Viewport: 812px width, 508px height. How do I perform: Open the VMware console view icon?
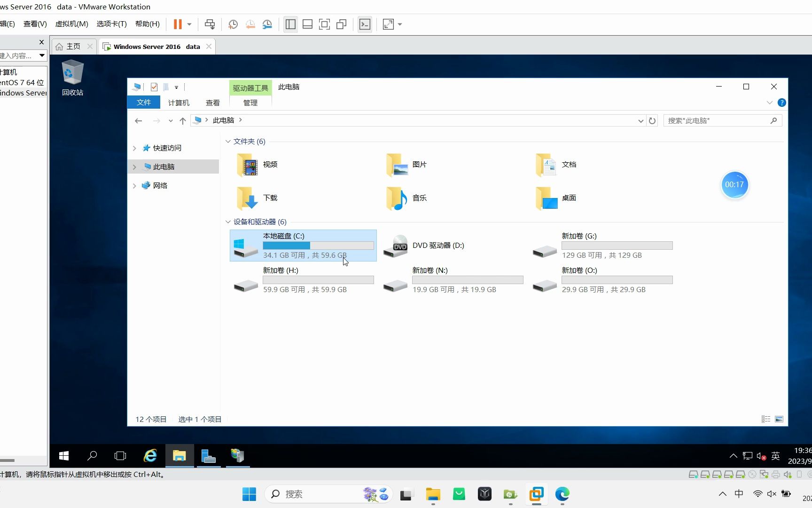pyautogui.click(x=365, y=24)
